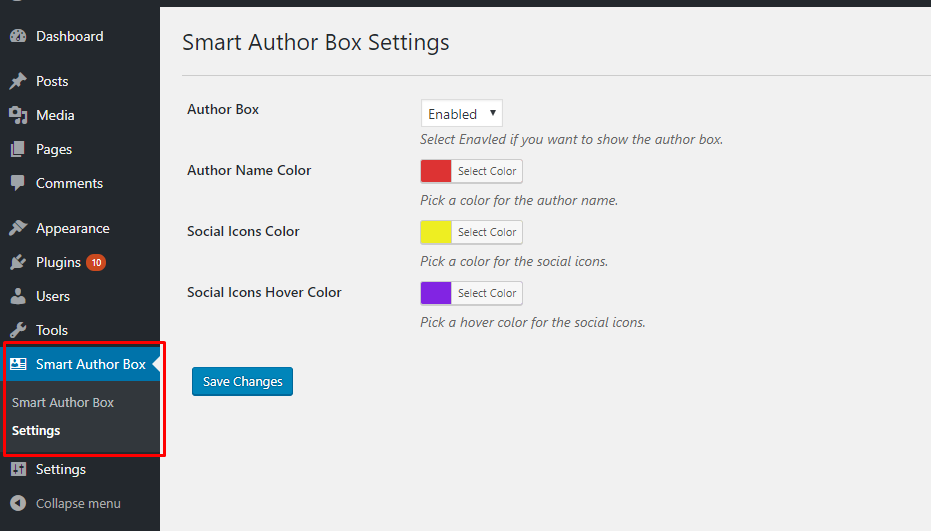Screen dimensions: 931x531
Task: Click the yellow Social Icons color swatch
Action: tap(436, 232)
